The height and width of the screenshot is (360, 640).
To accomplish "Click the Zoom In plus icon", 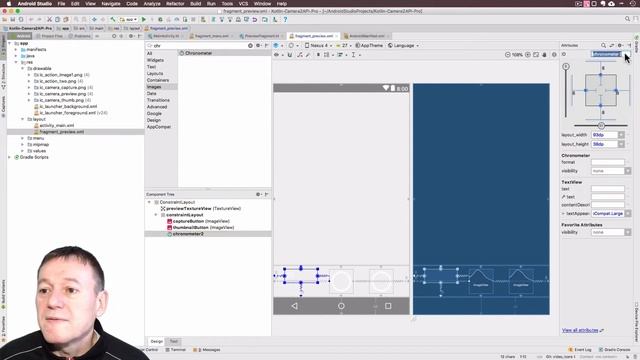I will 528,55.
